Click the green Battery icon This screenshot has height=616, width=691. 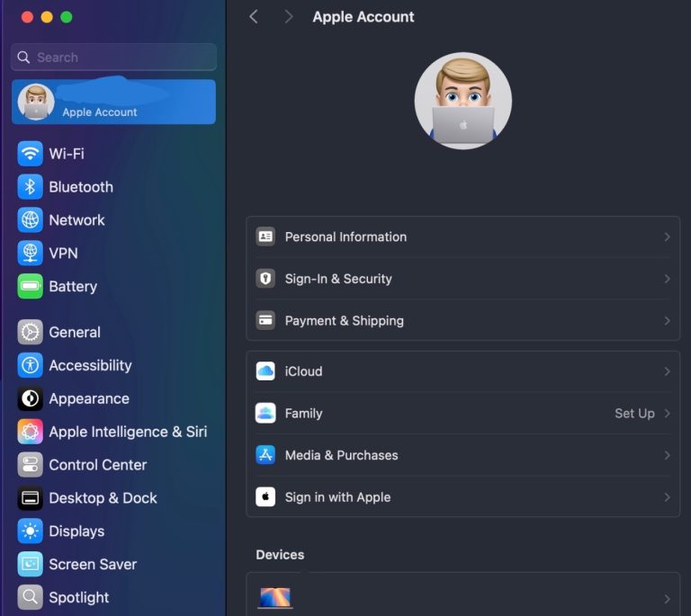(x=31, y=287)
